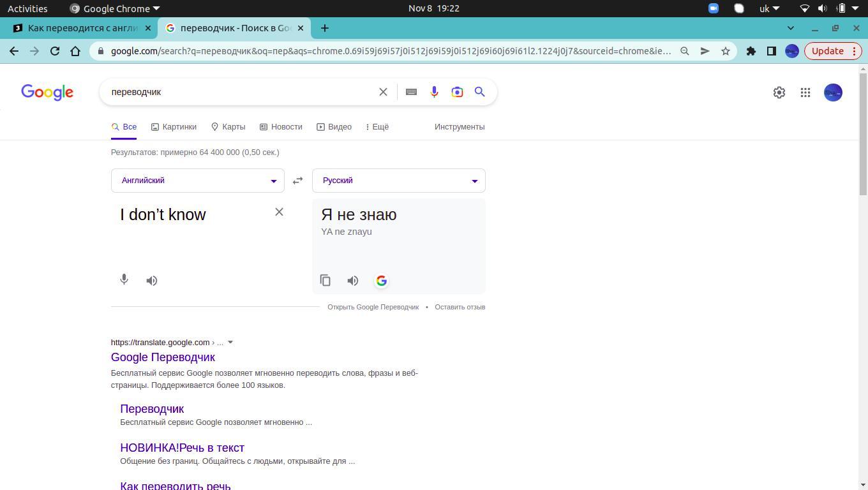This screenshot has width=868, height=490.
Task: Close the 'переводчик - Поиск' tab
Action: tap(301, 28)
